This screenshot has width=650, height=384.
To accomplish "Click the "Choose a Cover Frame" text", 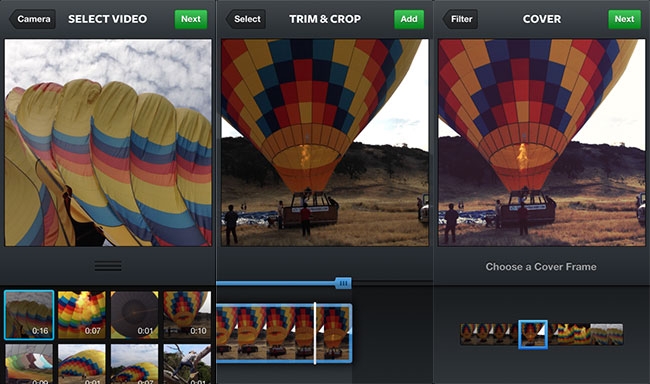I will click(541, 267).
